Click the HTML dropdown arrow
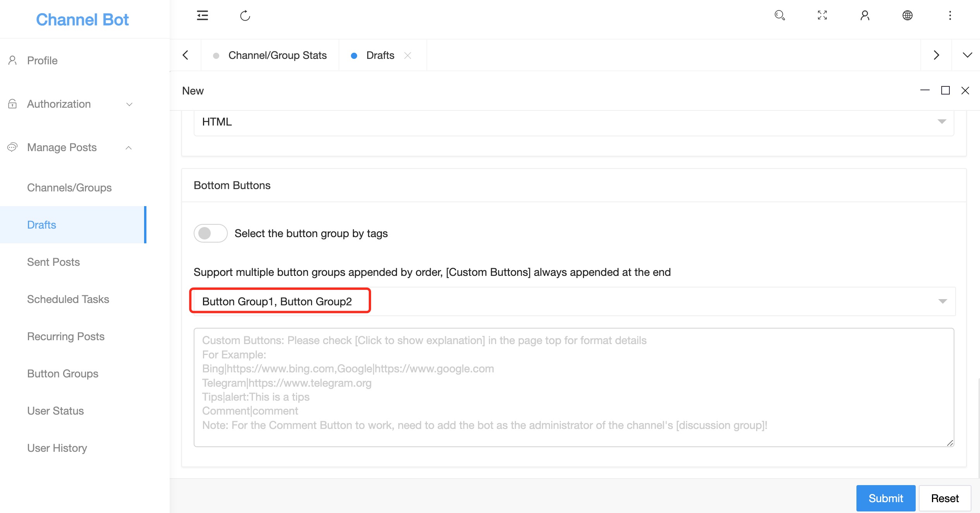 coord(942,122)
